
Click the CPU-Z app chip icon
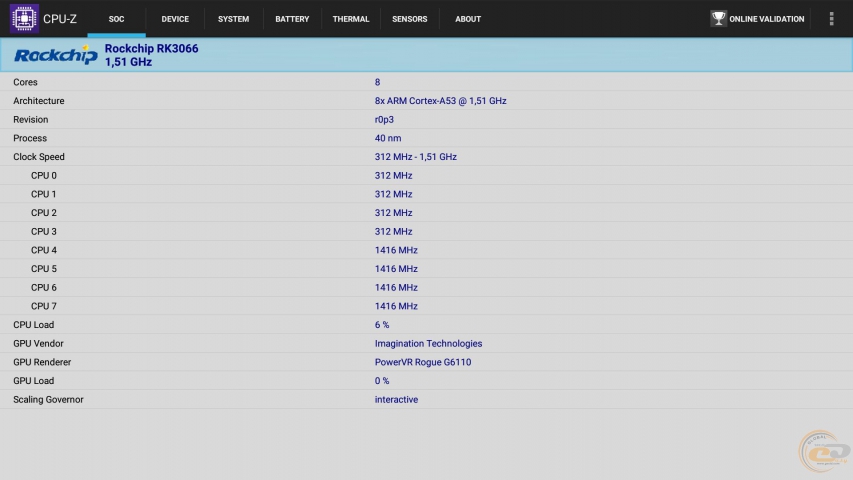(x=24, y=19)
